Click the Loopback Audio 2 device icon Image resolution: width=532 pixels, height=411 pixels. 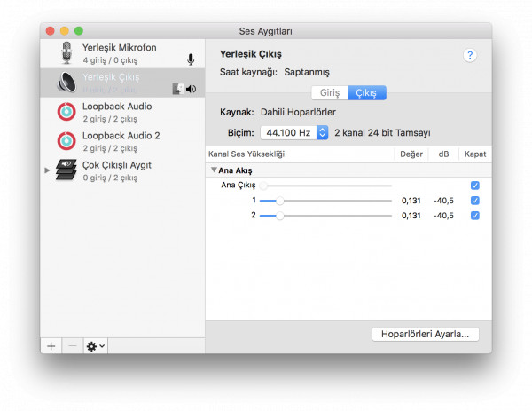point(66,140)
